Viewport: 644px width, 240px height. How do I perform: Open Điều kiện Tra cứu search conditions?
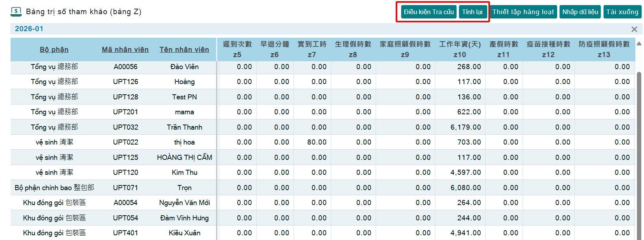tap(428, 12)
